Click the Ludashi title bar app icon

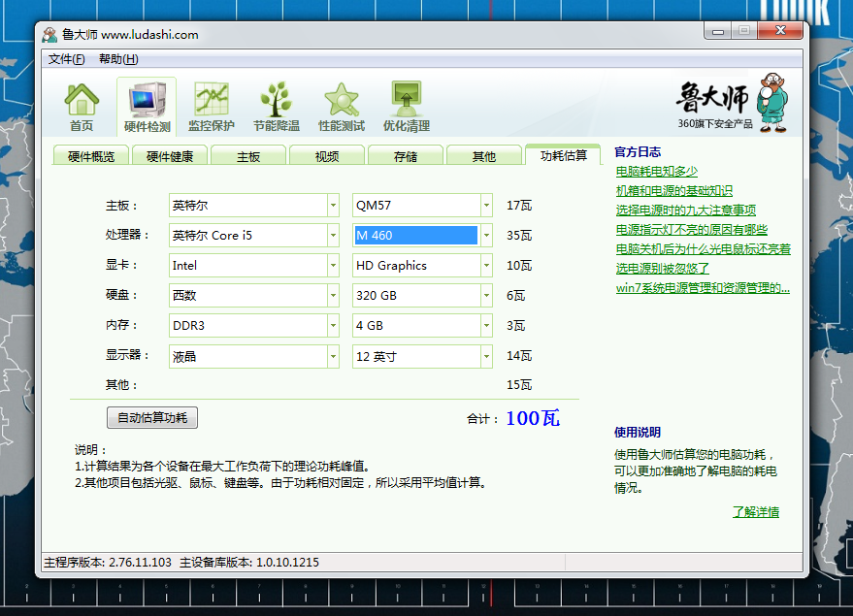49,35
